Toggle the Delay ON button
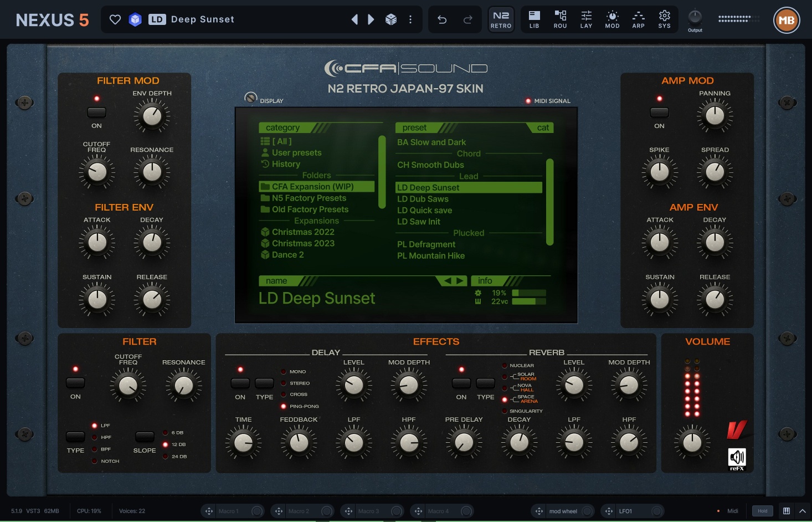 240,383
